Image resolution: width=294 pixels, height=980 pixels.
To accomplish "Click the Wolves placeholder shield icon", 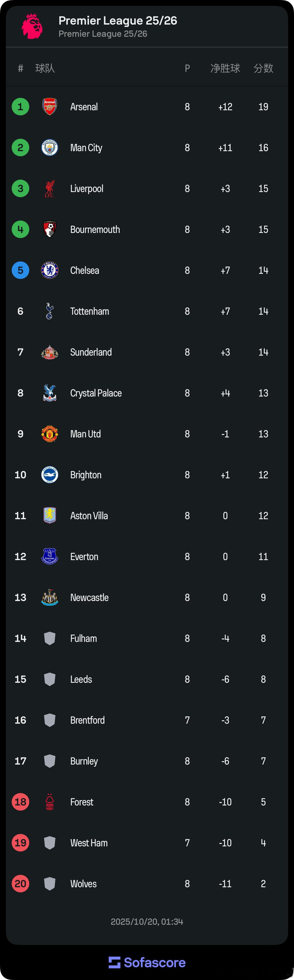I will 49,884.
